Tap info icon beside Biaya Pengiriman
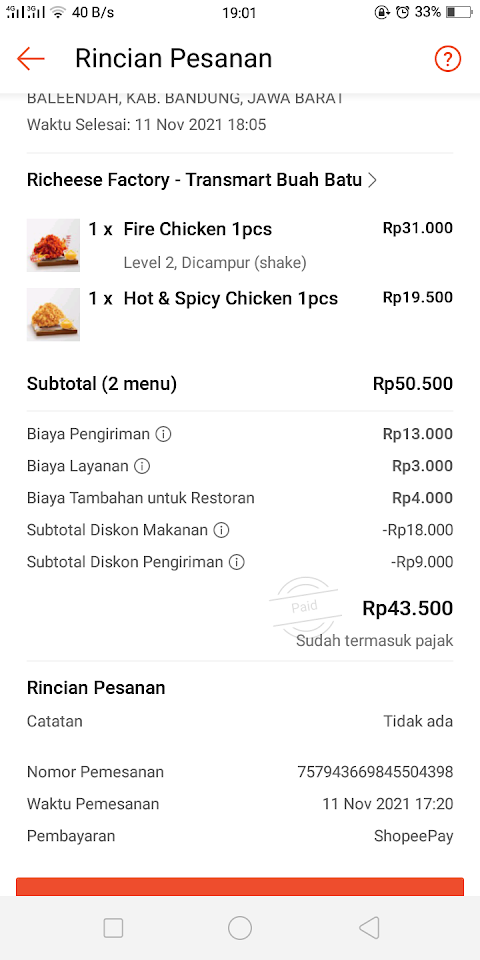 click(x=163, y=435)
